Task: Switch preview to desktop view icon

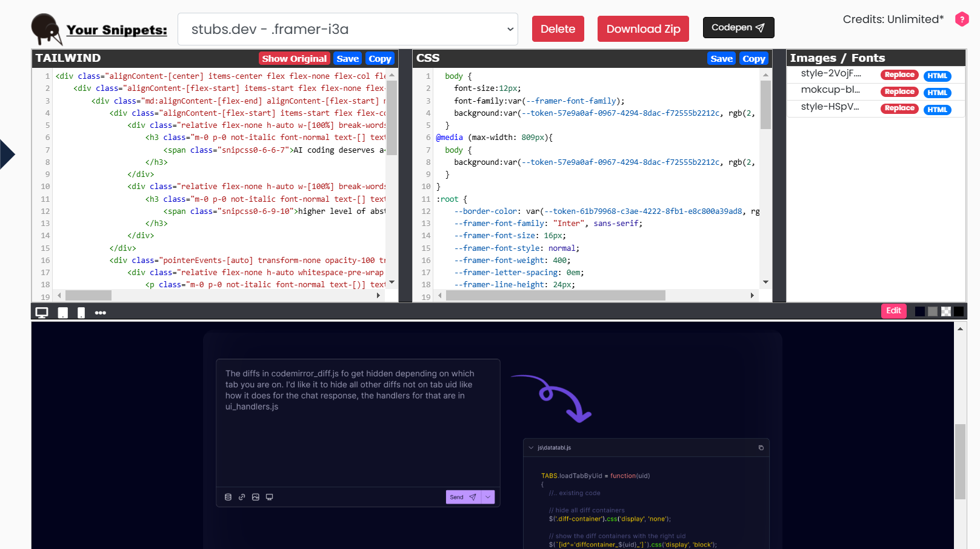Action: tap(42, 313)
